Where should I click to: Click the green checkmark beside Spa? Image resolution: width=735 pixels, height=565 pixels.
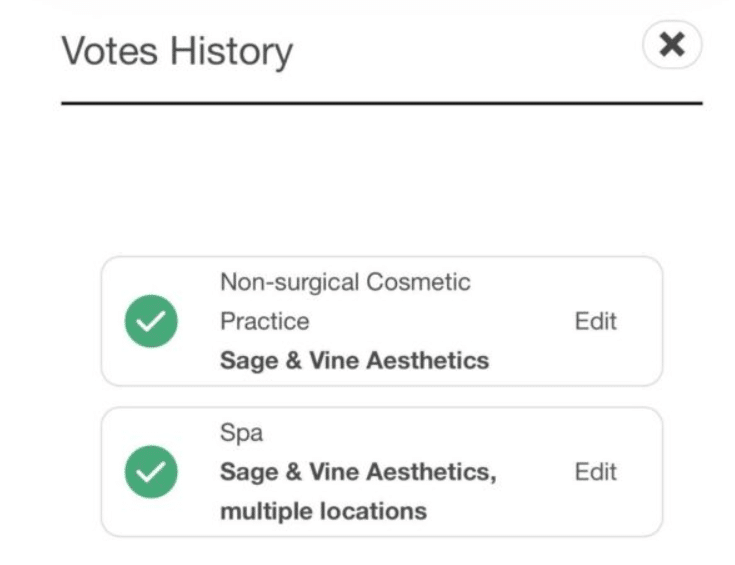click(x=151, y=472)
